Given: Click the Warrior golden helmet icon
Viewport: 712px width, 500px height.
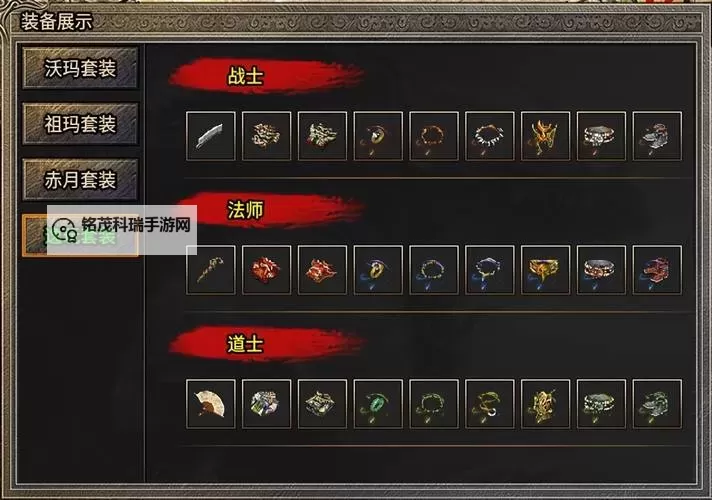Looking at the screenshot, I should (545, 136).
